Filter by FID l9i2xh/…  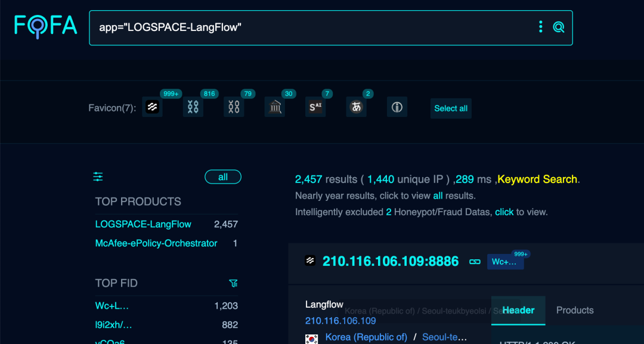click(x=114, y=325)
